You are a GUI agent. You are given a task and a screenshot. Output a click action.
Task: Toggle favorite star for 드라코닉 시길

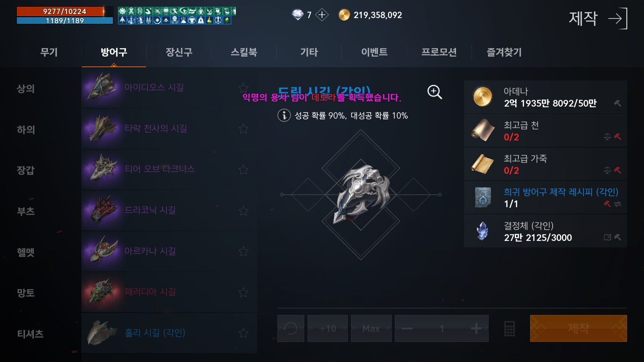[244, 210]
